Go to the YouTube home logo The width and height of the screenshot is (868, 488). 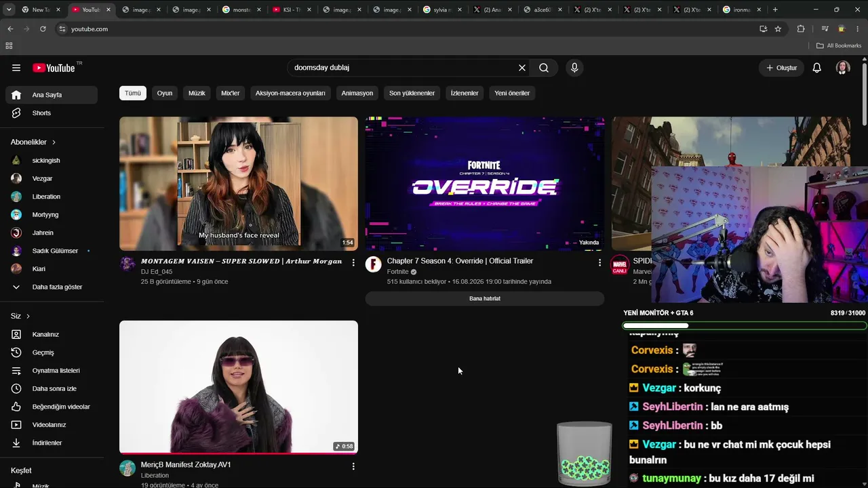point(54,68)
